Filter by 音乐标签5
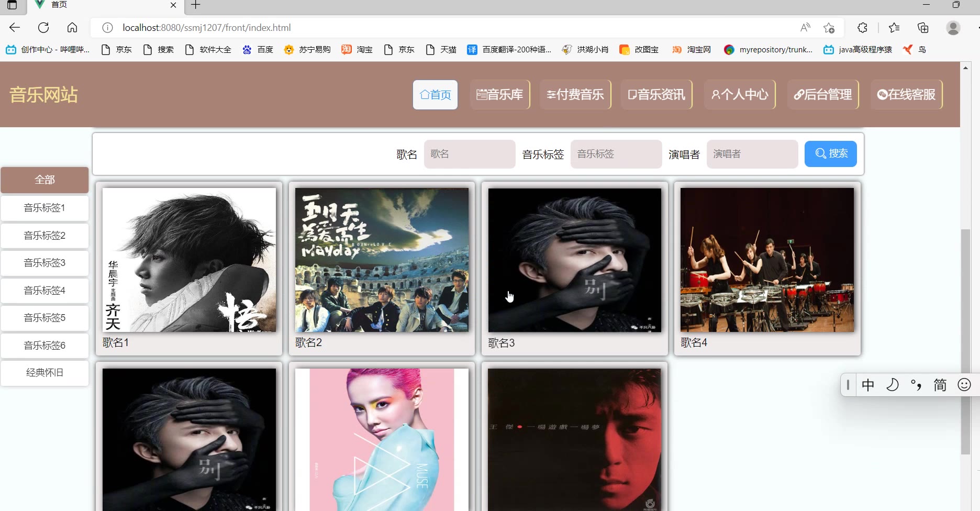Screen dimensions: 980x511 [44, 318]
